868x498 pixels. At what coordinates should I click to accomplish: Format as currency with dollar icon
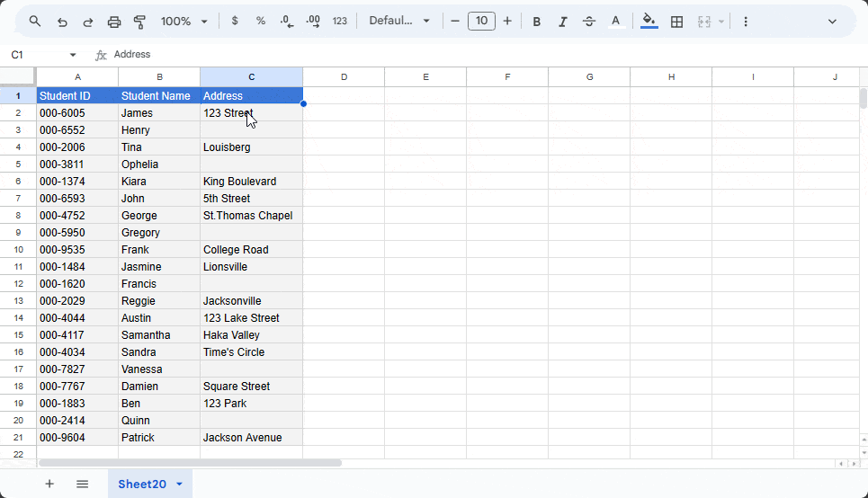(235, 21)
